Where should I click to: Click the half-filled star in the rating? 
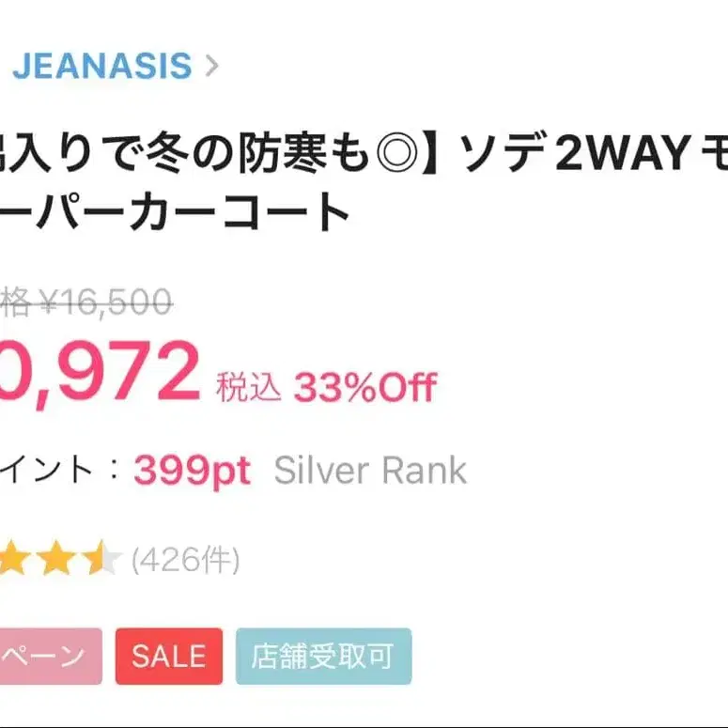point(98,561)
